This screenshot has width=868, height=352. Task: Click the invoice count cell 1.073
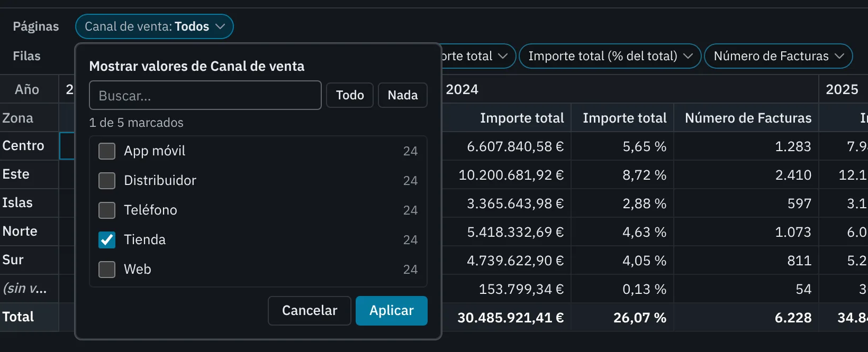746,232
